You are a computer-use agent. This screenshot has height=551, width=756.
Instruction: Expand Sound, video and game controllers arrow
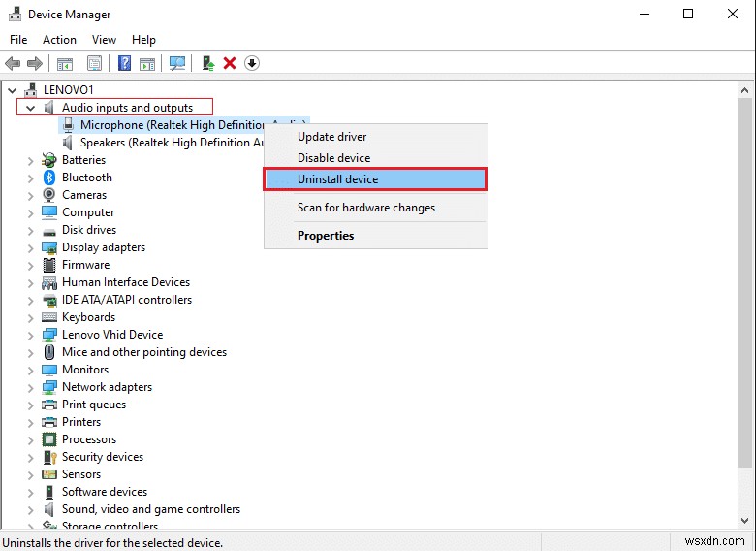click(30, 509)
